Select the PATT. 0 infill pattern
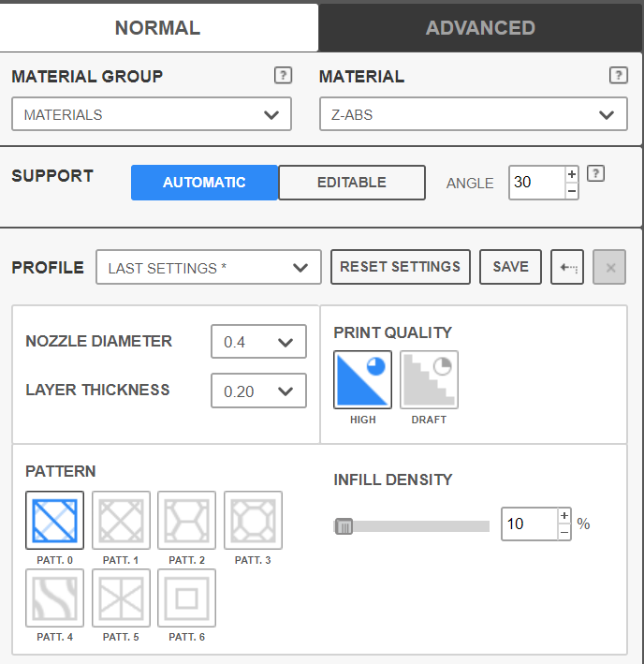Image resolution: width=644 pixels, height=664 pixels. coord(54,521)
